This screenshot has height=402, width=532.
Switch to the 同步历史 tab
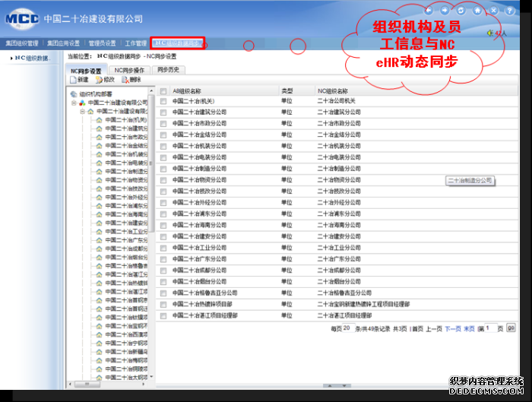(x=168, y=70)
